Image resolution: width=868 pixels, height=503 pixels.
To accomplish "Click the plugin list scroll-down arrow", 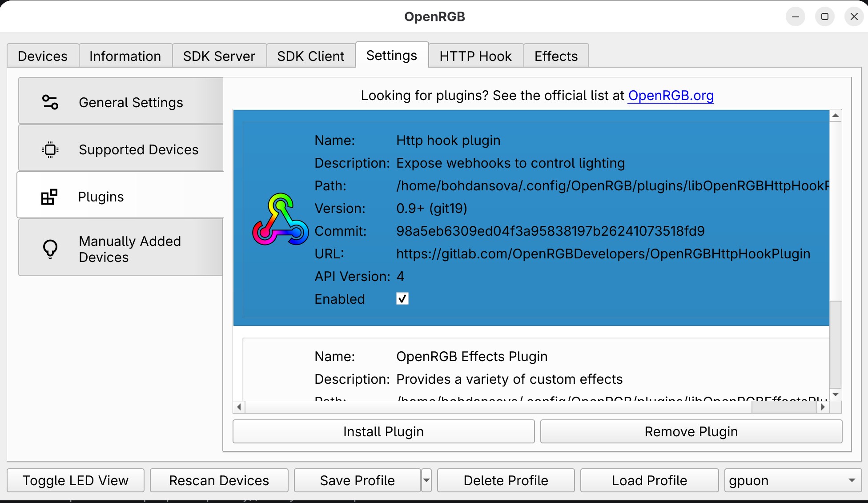I will pyautogui.click(x=836, y=394).
